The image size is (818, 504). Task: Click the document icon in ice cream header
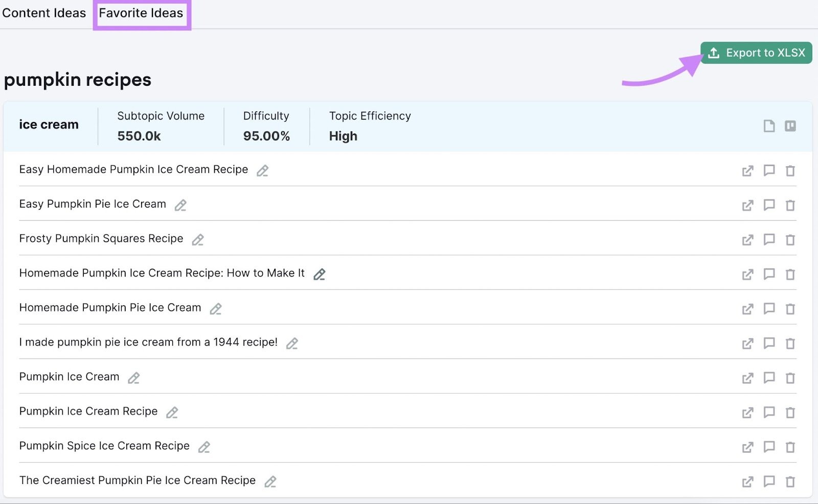(769, 126)
